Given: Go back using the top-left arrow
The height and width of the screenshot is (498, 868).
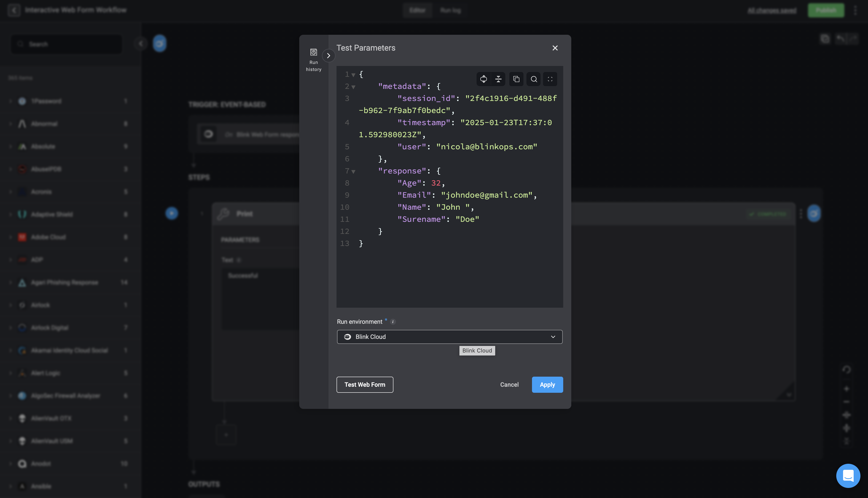Looking at the screenshot, I should [x=14, y=10].
